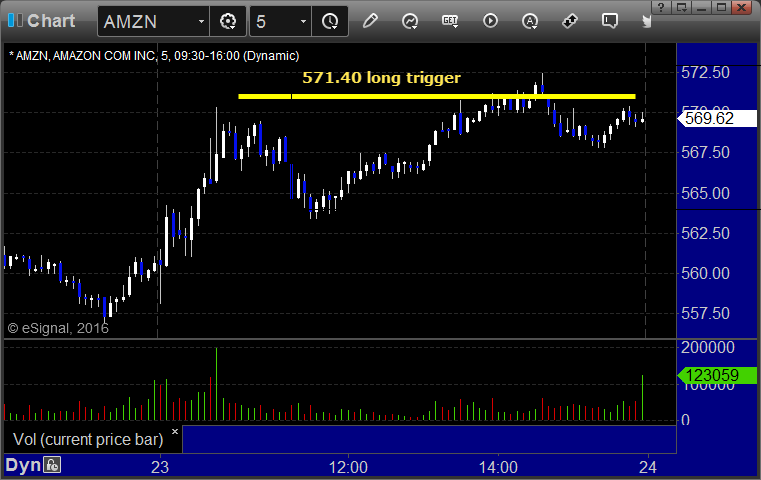Start bar replay with play icon
The height and width of the screenshot is (480, 761).
(490, 21)
